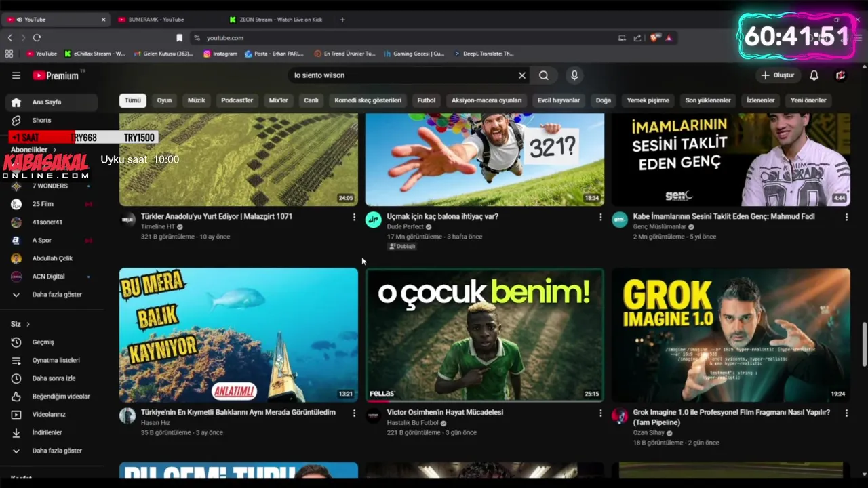Screen dimensions: 868x488
Task: Open title Türkler Anadolu'yu Yurt Ediyor
Action: coord(216,216)
